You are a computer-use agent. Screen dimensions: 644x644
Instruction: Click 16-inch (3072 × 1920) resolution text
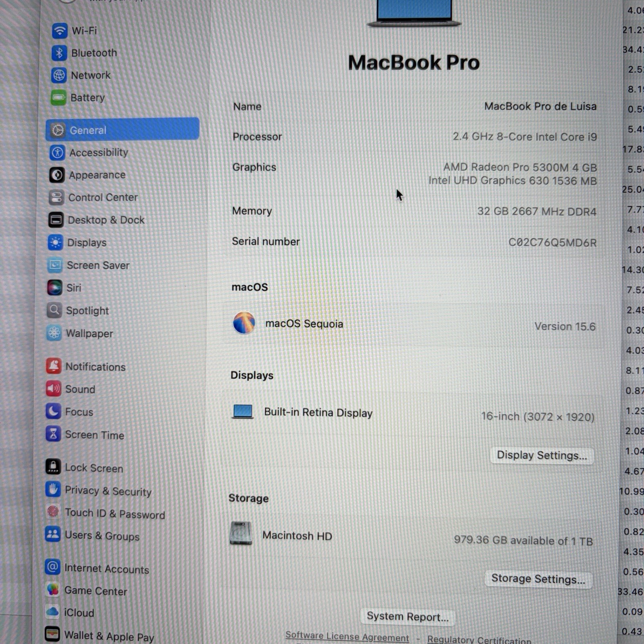(537, 417)
